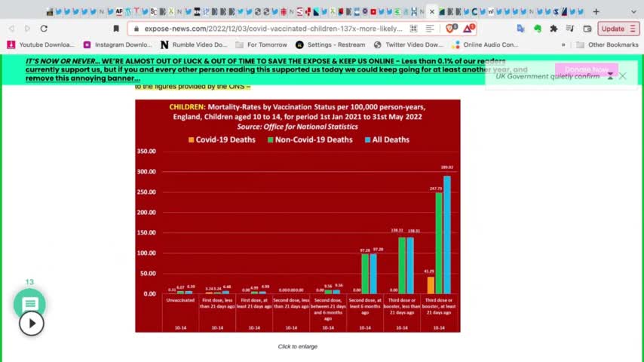644x362 pixels.
Task: Click the 247.73 bar value label
Action: pos(436,189)
